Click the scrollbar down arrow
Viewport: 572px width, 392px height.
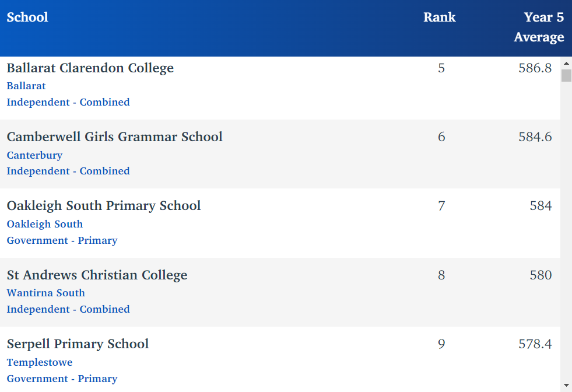[x=566, y=386]
